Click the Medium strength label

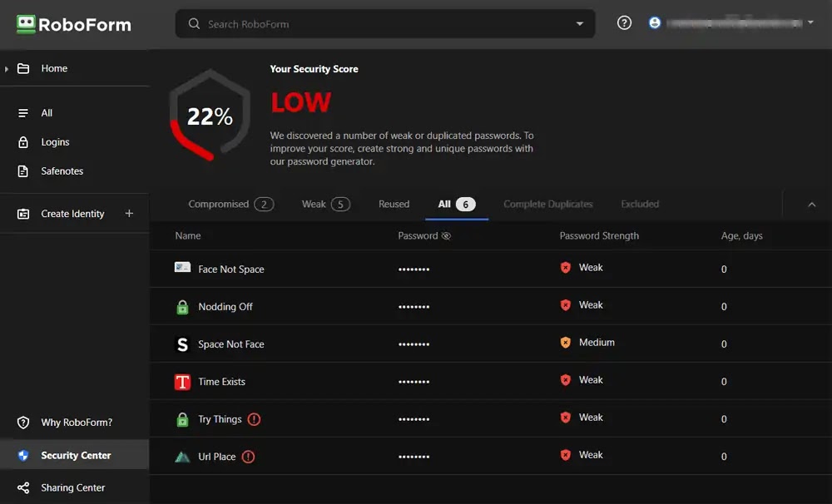tap(597, 343)
